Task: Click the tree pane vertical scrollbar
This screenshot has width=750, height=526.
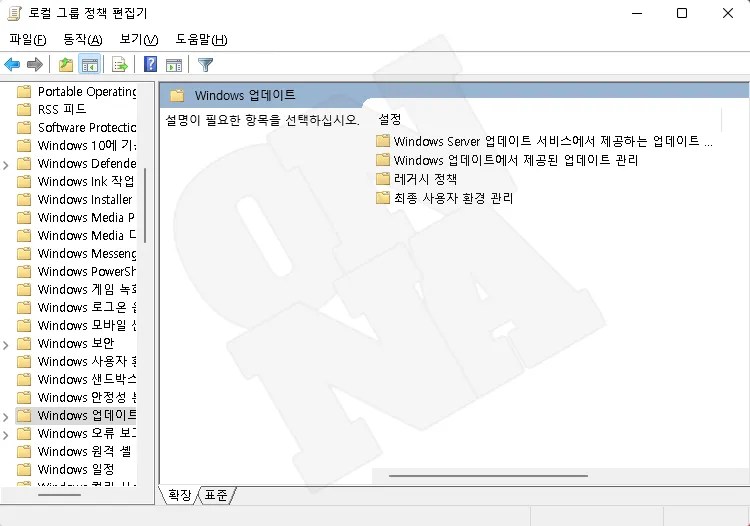Action: pyautogui.click(x=145, y=206)
